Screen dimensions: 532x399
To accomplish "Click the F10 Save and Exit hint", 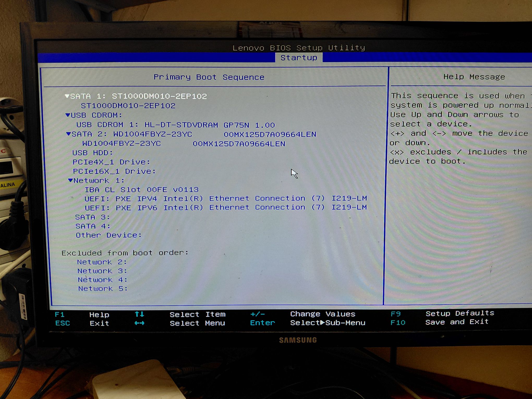I will (439, 322).
